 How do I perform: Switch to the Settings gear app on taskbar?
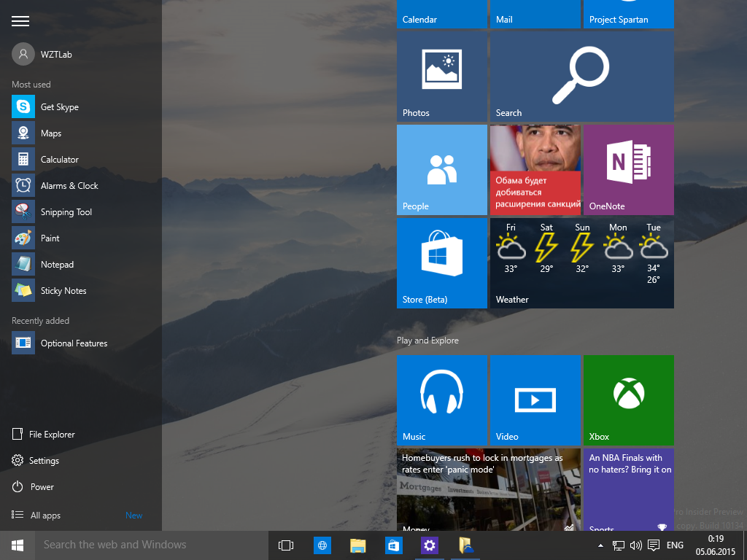click(x=429, y=545)
